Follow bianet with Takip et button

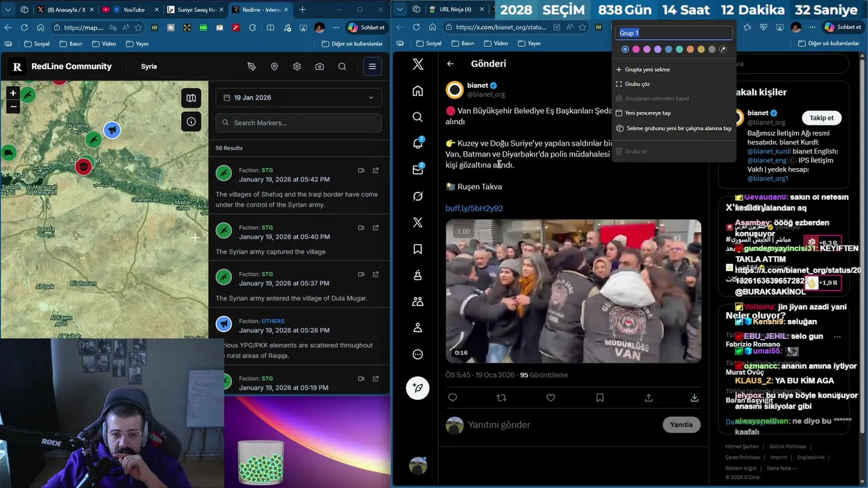tap(821, 118)
